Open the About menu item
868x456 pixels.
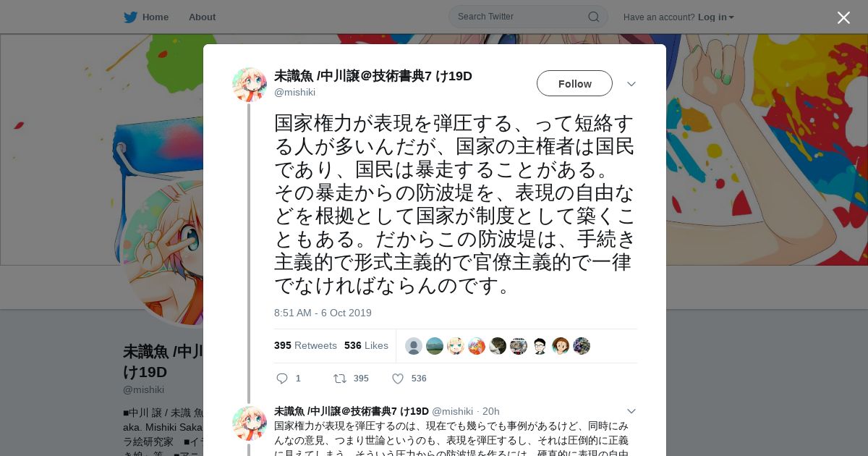(x=202, y=17)
